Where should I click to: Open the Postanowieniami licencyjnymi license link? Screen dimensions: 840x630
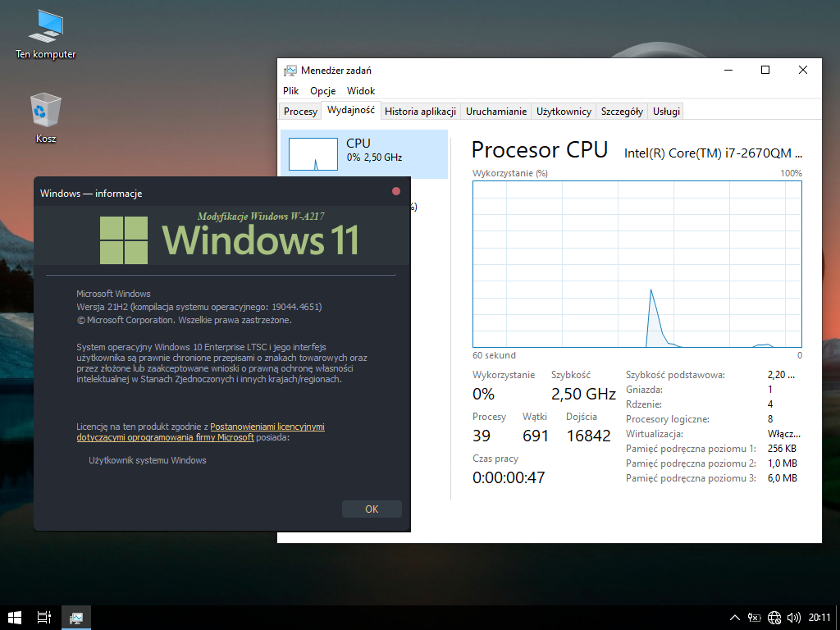coord(267,427)
